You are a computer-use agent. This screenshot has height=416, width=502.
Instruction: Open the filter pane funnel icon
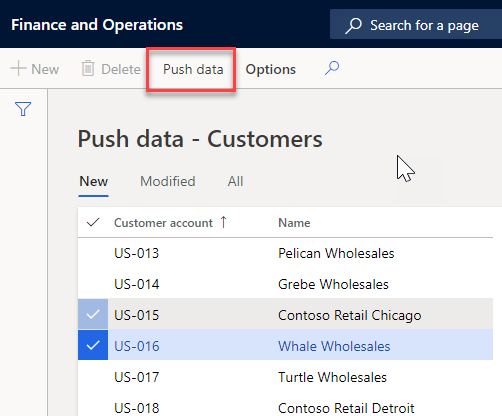pyautogui.click(x=23, y=109)
